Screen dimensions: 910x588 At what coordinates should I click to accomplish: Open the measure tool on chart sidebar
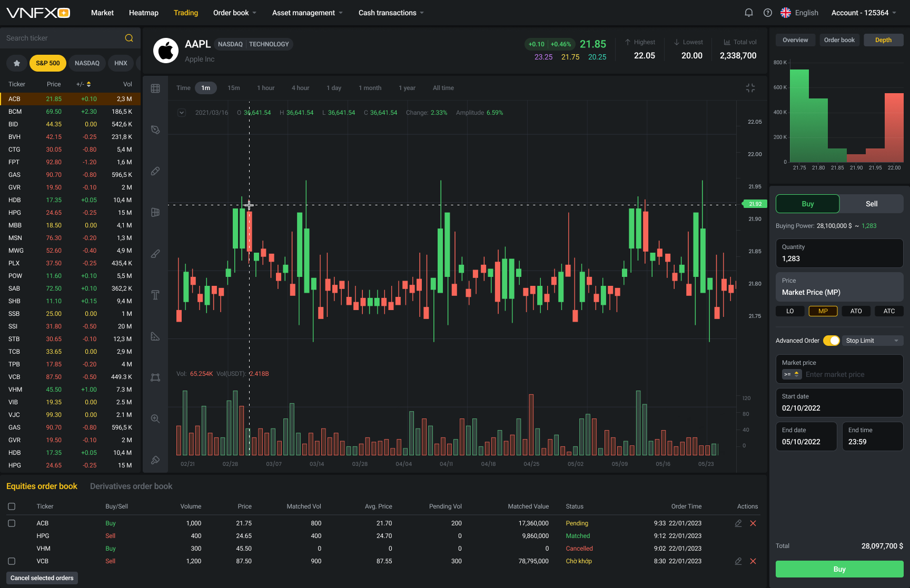pyautogui.click(x=155, y=336)
